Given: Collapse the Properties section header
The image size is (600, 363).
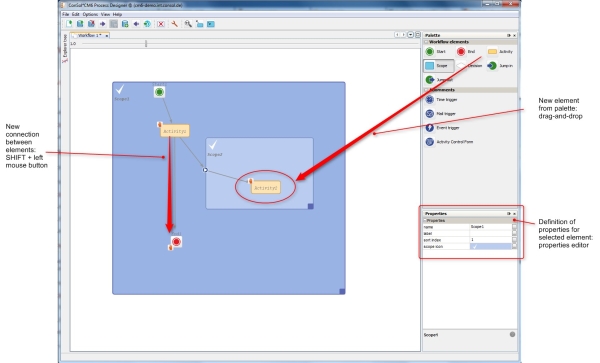Looking at the screenshot, I should [x=425, y=220].
